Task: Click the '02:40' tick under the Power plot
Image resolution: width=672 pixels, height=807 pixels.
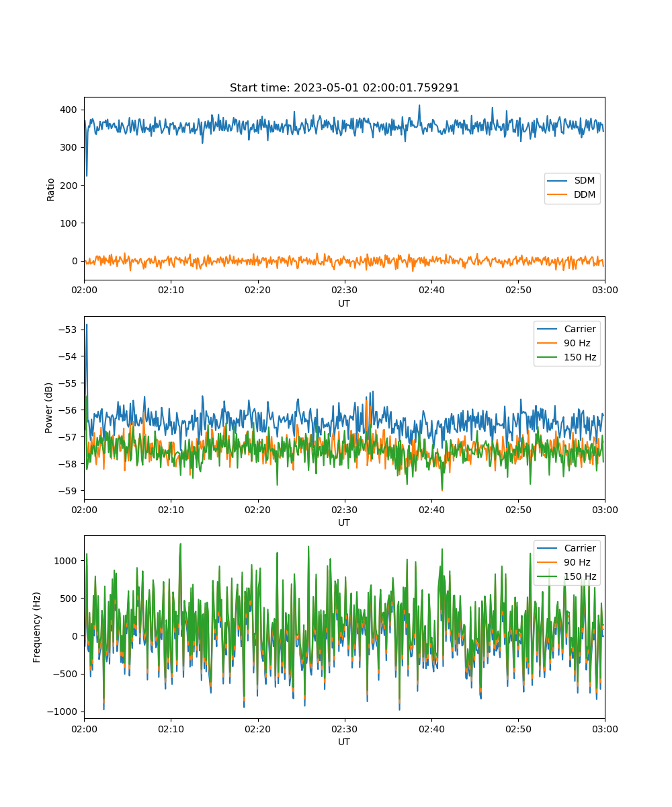Action: (x=431, y=509)
